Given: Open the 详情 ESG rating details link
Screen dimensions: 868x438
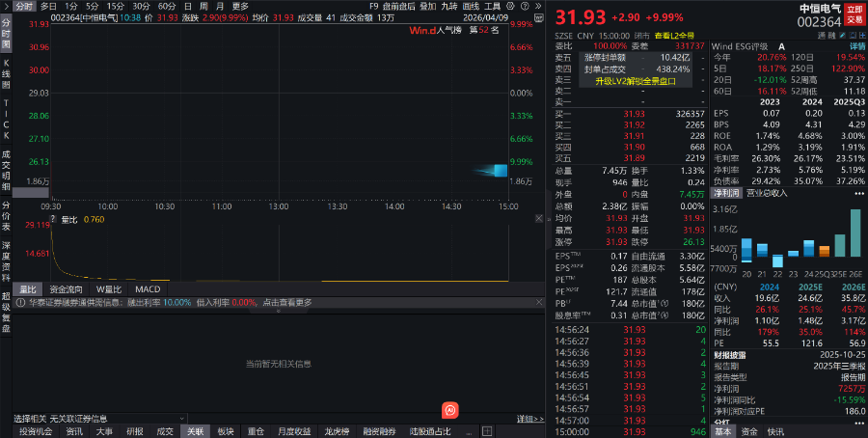Looking at the screenshot, I should pyautogui.click(x=857, y=46).
